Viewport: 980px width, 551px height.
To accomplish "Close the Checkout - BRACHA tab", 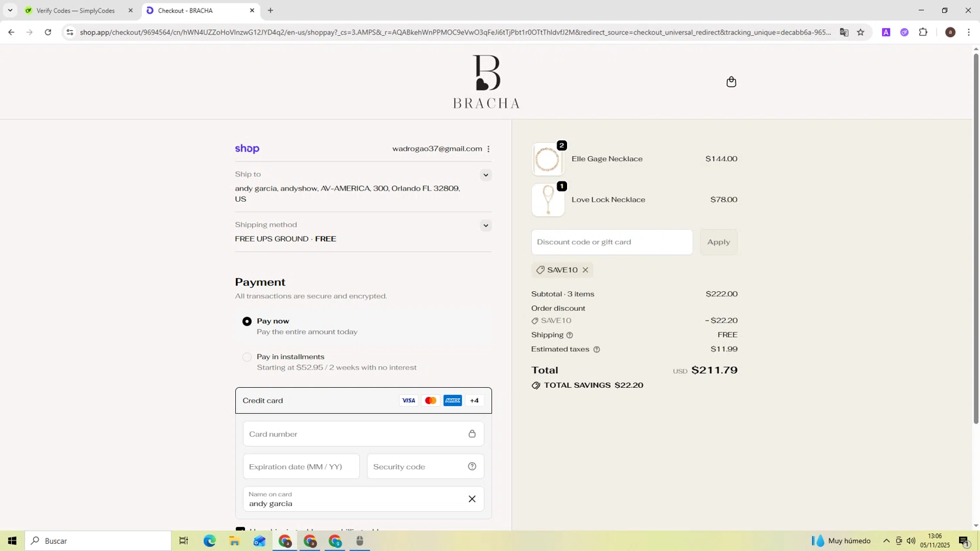I will coord(252,10).
